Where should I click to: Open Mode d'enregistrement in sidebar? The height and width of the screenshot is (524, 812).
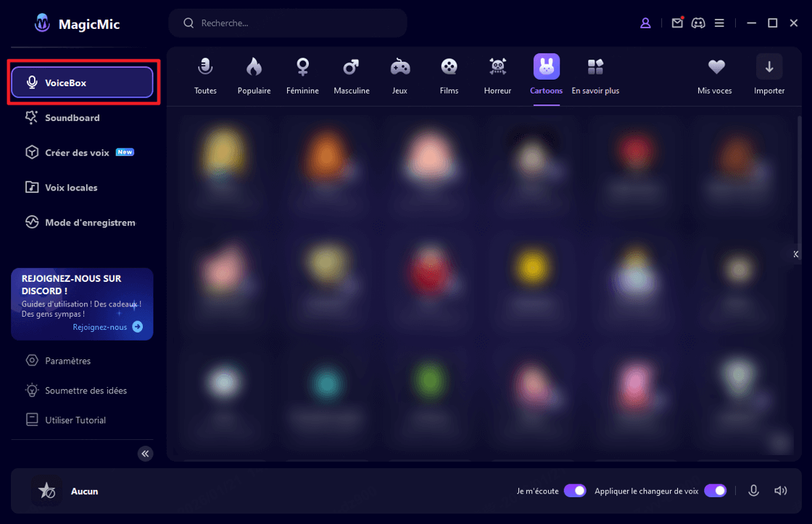click(89, 223)
